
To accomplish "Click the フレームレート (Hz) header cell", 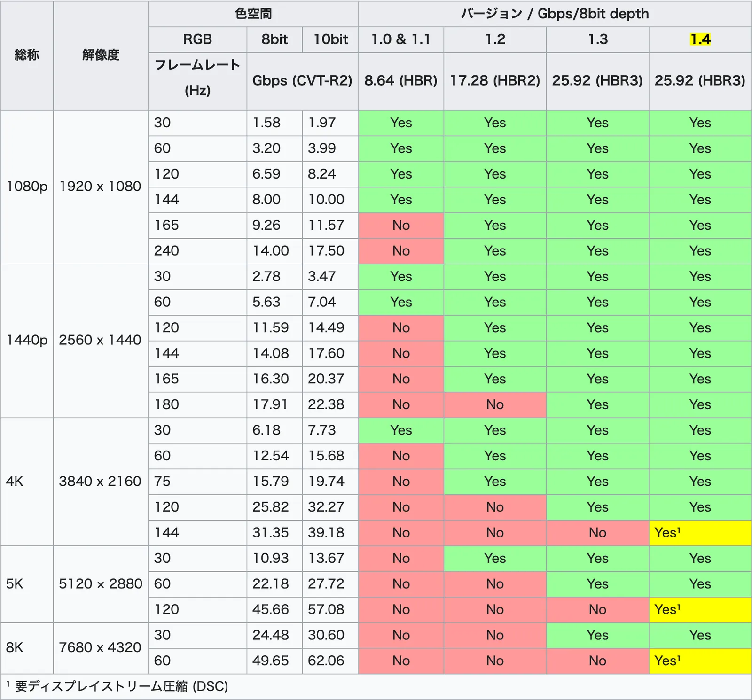I will (197, 78).
